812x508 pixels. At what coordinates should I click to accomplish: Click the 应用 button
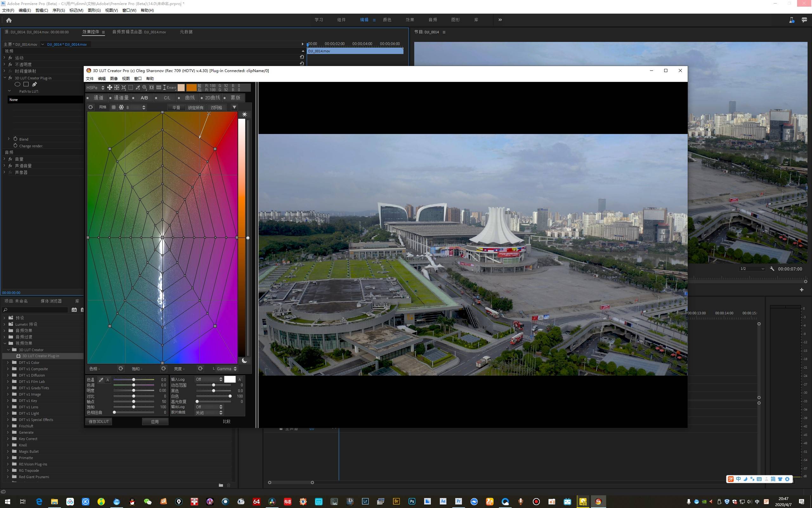[x=155, y=422]
